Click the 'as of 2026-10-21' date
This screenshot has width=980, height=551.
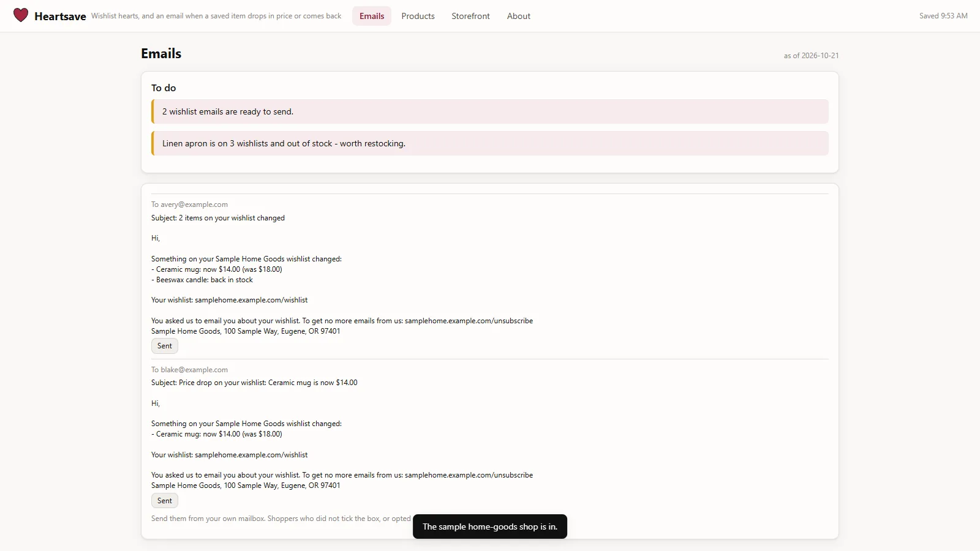(812, 56)
